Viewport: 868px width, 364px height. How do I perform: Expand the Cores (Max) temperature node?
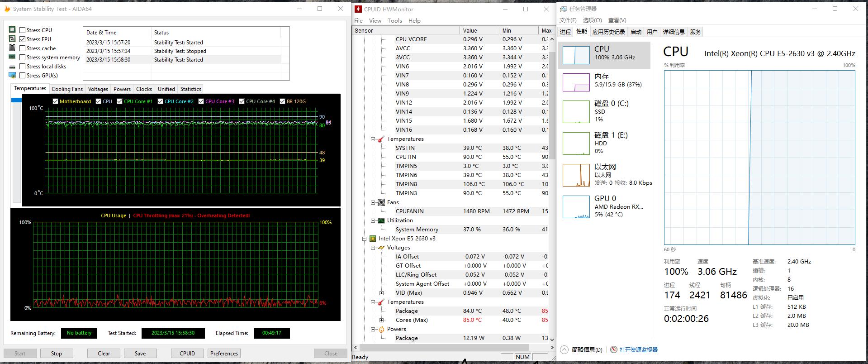[x=381, y=320]
